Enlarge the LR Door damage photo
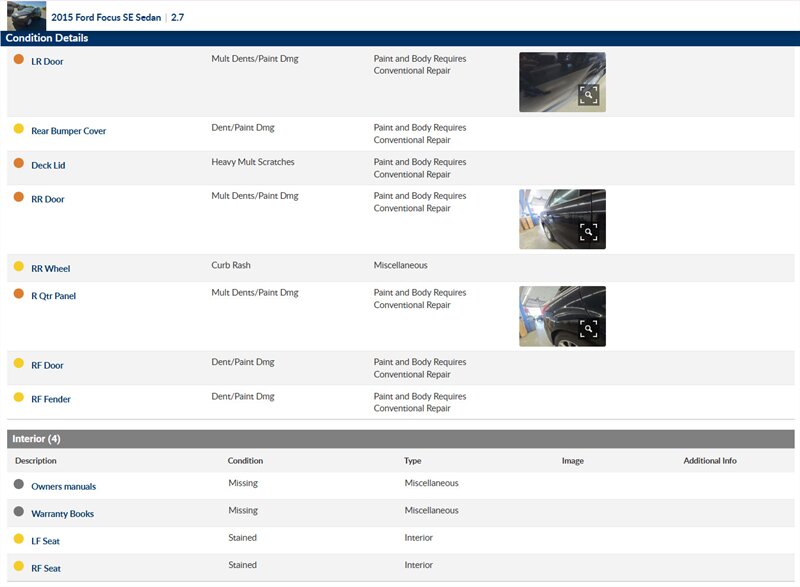 (562, 82)
